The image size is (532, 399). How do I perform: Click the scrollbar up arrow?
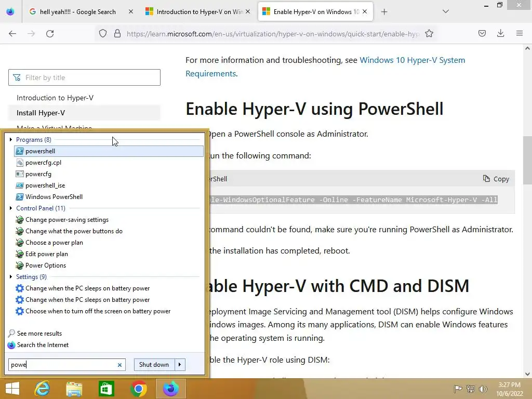pyautogui.click(x=527, y=48)
